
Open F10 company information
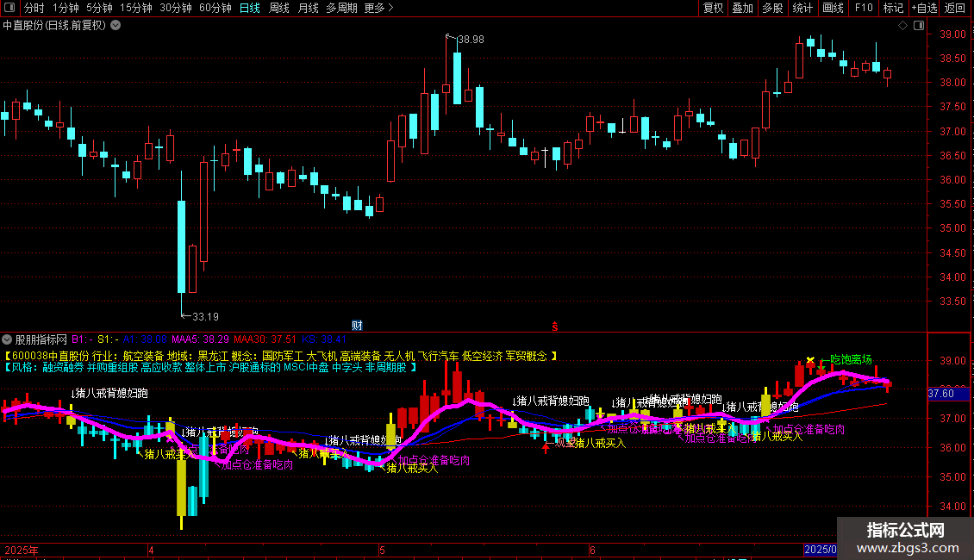(864, 8)
